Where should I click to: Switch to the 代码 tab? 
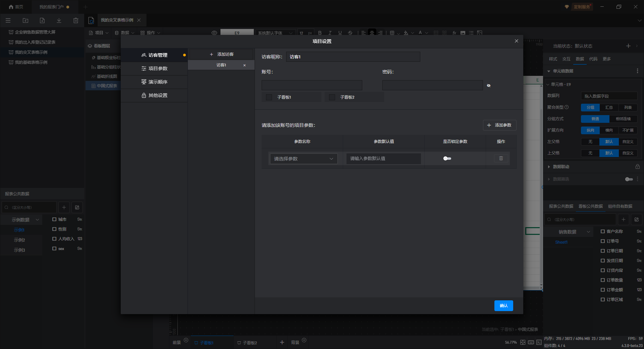tap(593, 59)
